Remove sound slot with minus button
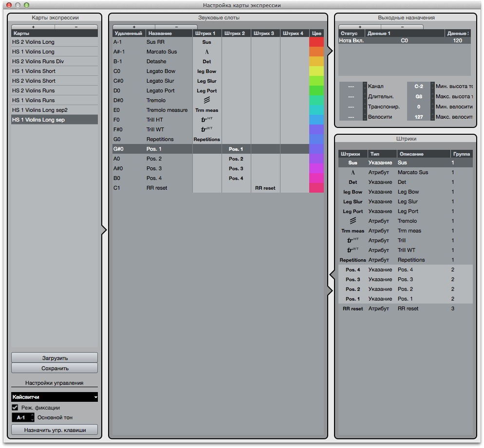The height and width of the screenshot is (448, 484). click(176, 27)
